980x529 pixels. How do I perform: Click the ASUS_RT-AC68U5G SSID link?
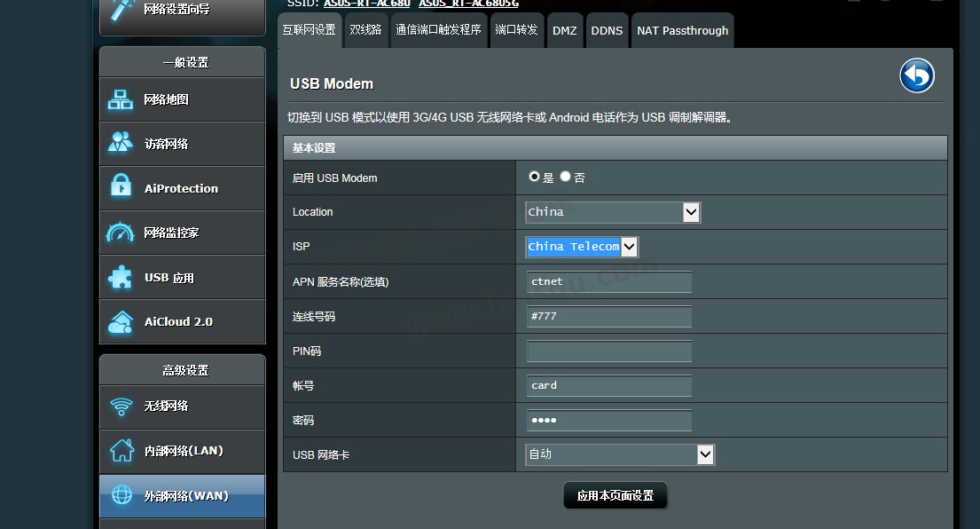pyautogui.click(x=469, y=4)
